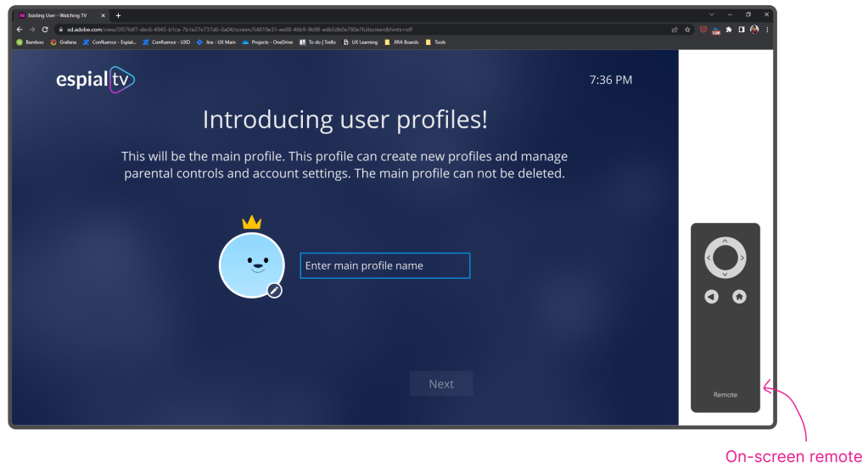
Task: Open the browser Extensions puzzle icon
Action: [x=728, y=29]
